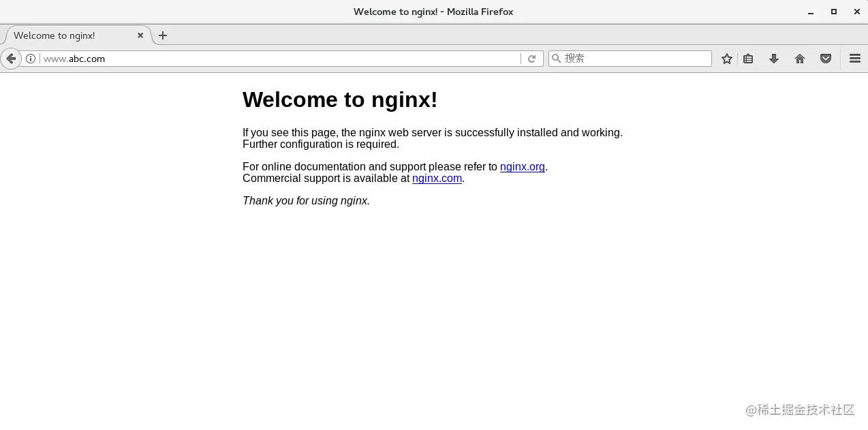Screen dimensions: 868x430
Task: Bookmark this page with the star icon
Action: point(727,59)
